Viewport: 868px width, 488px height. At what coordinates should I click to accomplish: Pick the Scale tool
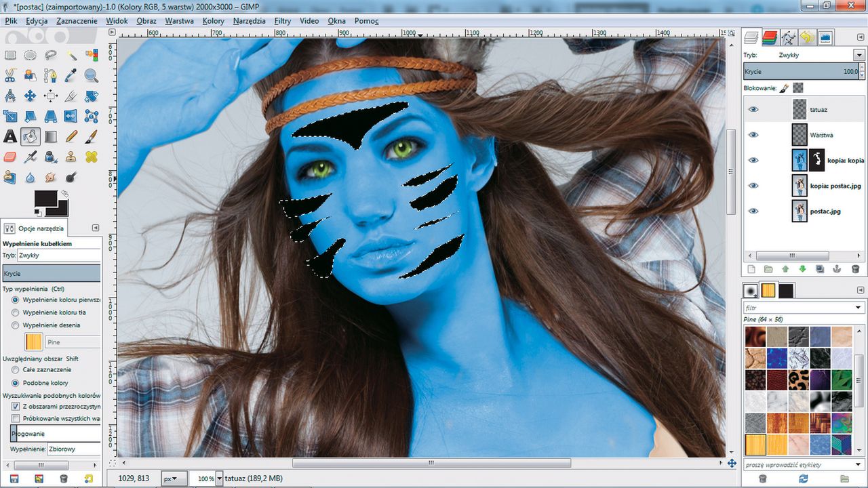point(10,117)
